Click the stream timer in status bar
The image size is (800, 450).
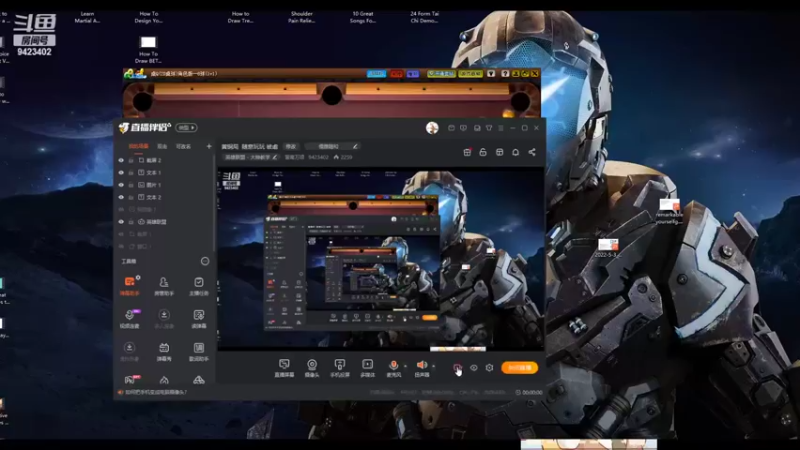click(x=529, y=392)
